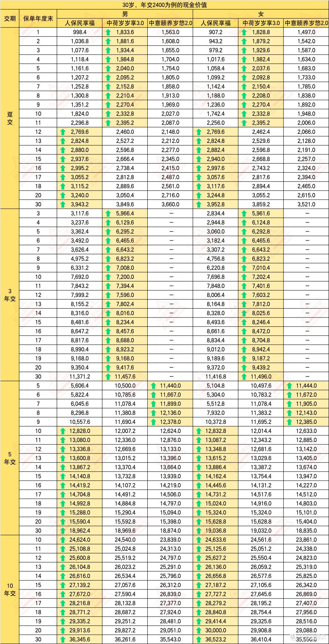Click green up arrow beside 2,040.0
329x644 pixels.
[108, 69]
